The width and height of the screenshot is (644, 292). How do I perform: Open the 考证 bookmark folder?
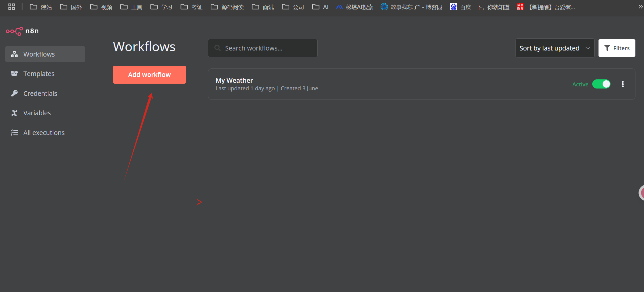click(x=192, y=7)
